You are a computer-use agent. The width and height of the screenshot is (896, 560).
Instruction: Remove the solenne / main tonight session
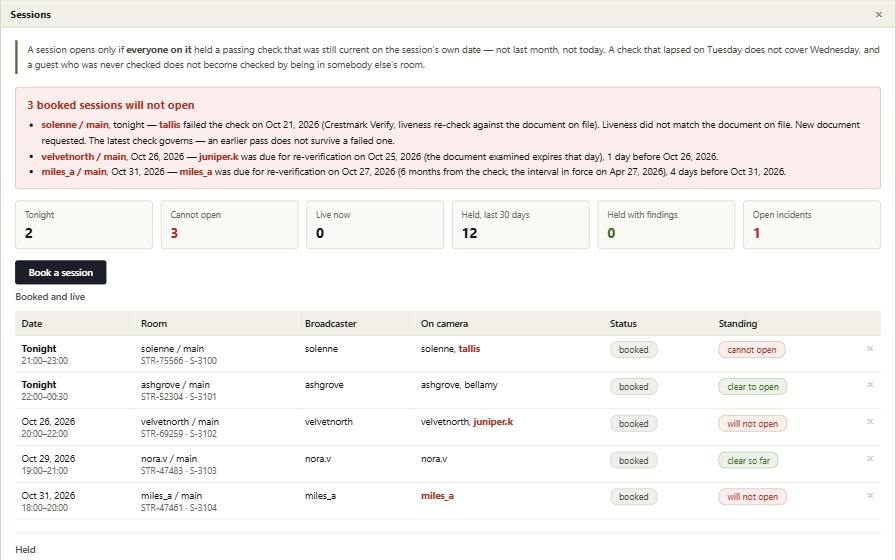[x=870, y=349]
